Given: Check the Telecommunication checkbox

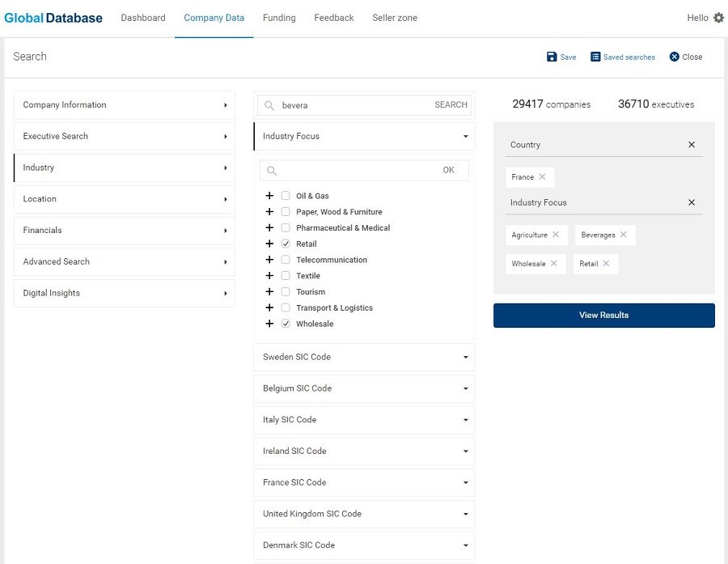Looking at the screenshot, I should (x=286, y=260).
